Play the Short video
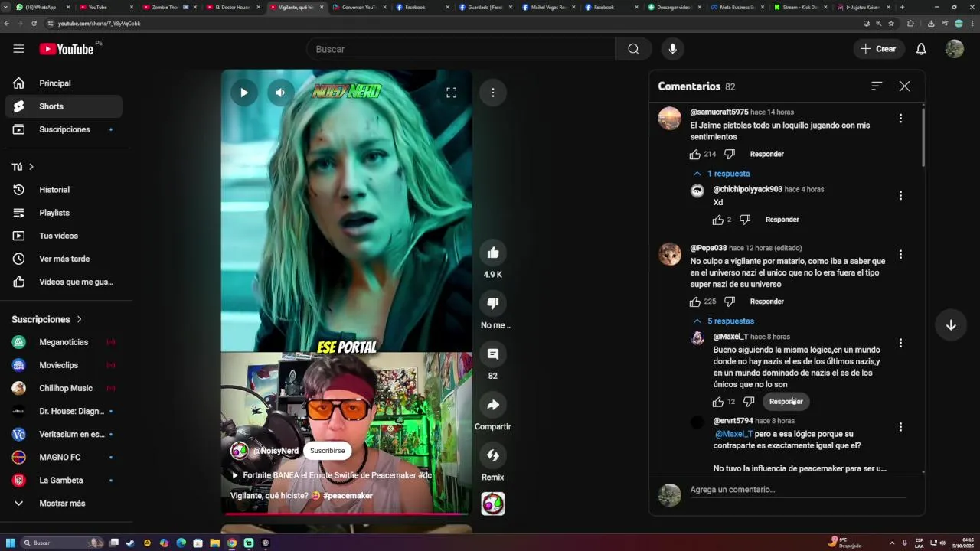 tap(243, 93)
